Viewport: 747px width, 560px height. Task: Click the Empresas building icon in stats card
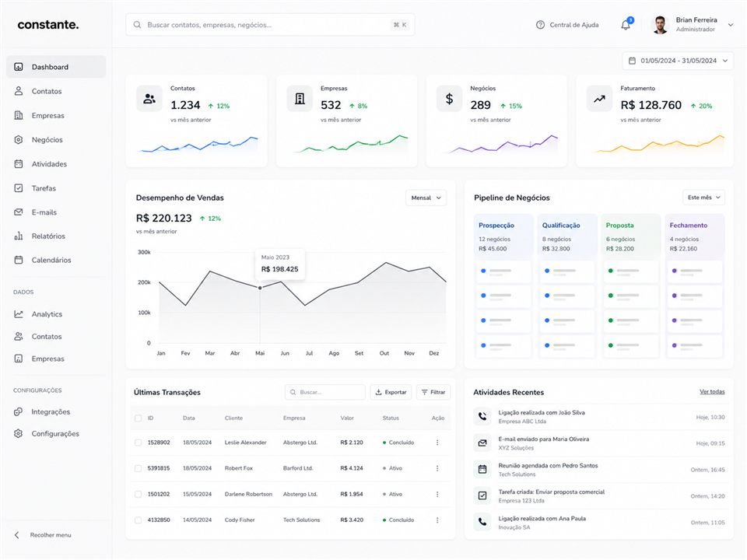(x=300, y=99)
